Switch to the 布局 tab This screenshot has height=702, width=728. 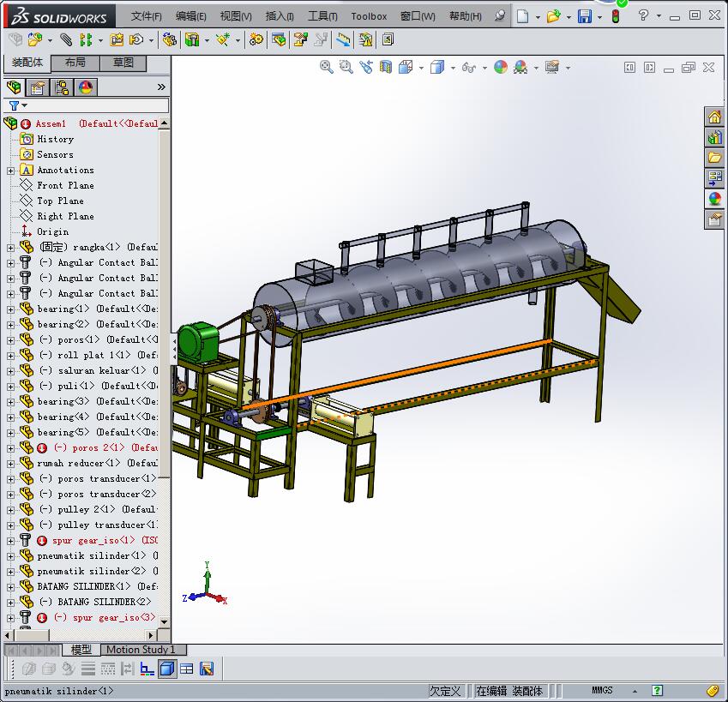click(x=75, y=63)
